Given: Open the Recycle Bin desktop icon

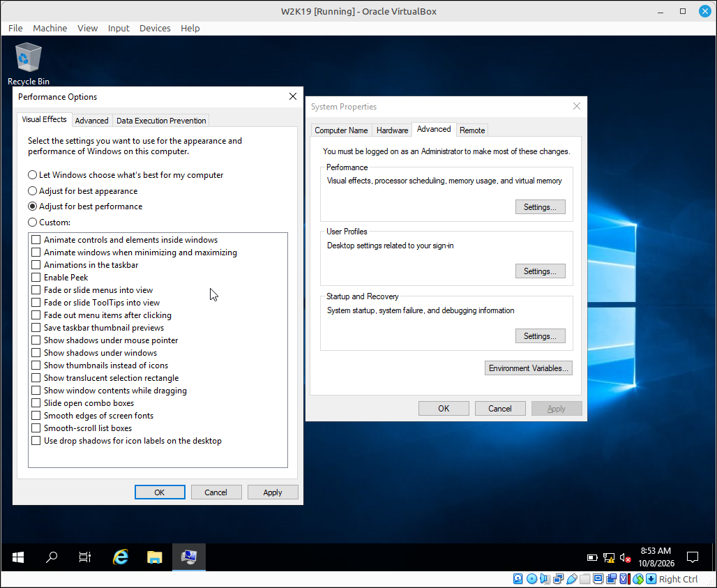Looking at the screenshot, I should point(29,64).
